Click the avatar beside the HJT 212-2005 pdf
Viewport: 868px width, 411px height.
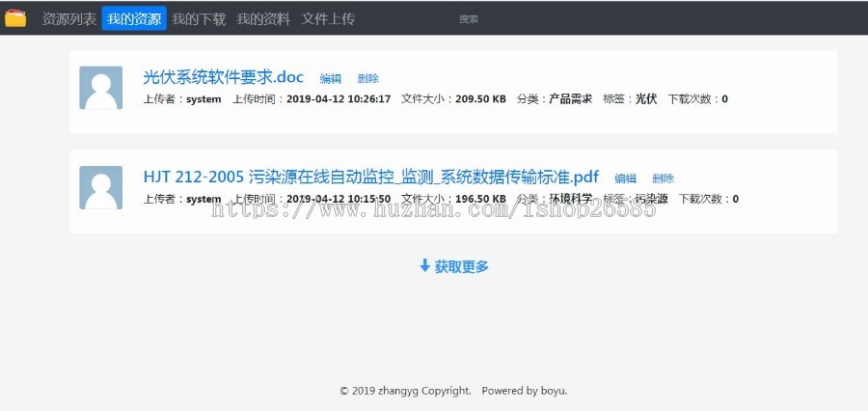pyautogui.click(x=100, y=187)
